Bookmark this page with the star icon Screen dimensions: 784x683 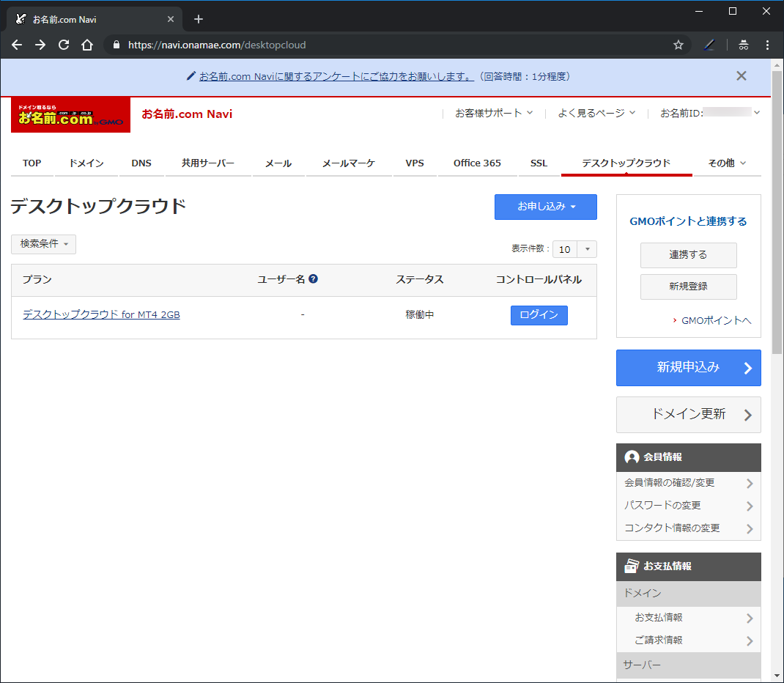(x=678, y=45)
